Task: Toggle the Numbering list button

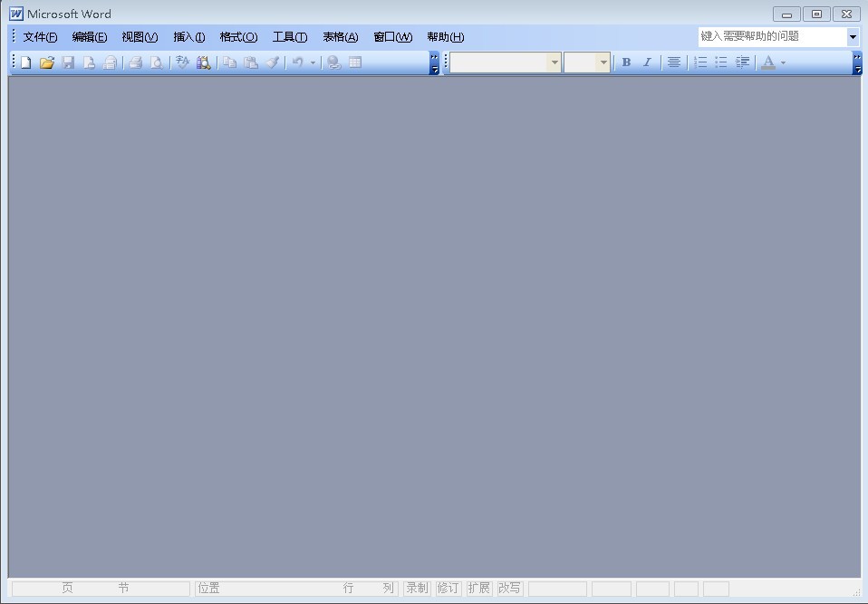Action: pyautogui.click(x=700, y=62)
